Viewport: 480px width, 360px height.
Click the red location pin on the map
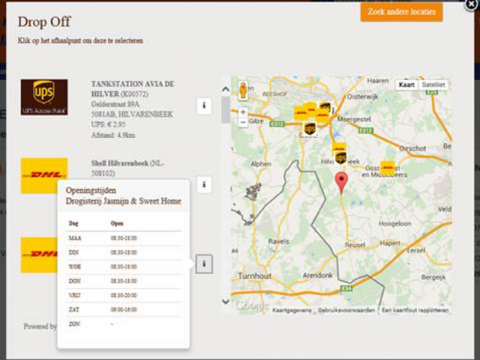click(x=341, y=182)
